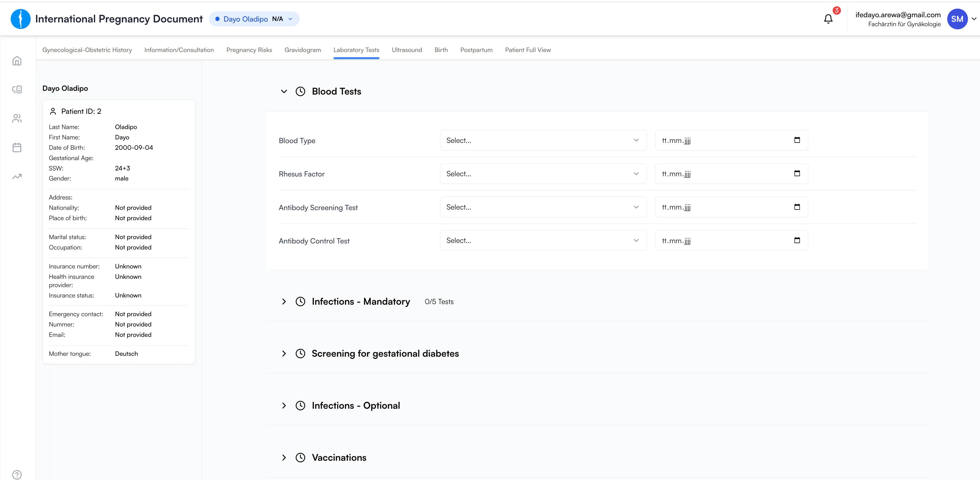Image resolution: width=980 pixels, height=480 pixels.
Task: Open Blood Type date calendar picker icon
Action: (797, 140)
